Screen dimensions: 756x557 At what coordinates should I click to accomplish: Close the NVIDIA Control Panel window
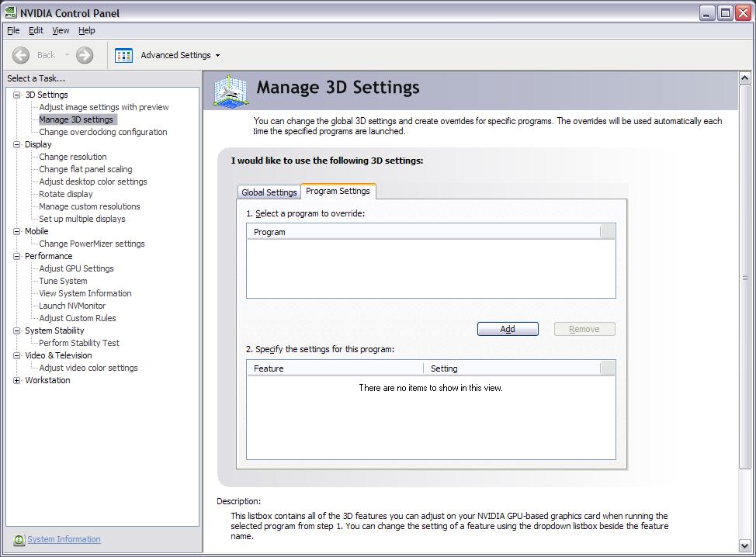743,13
